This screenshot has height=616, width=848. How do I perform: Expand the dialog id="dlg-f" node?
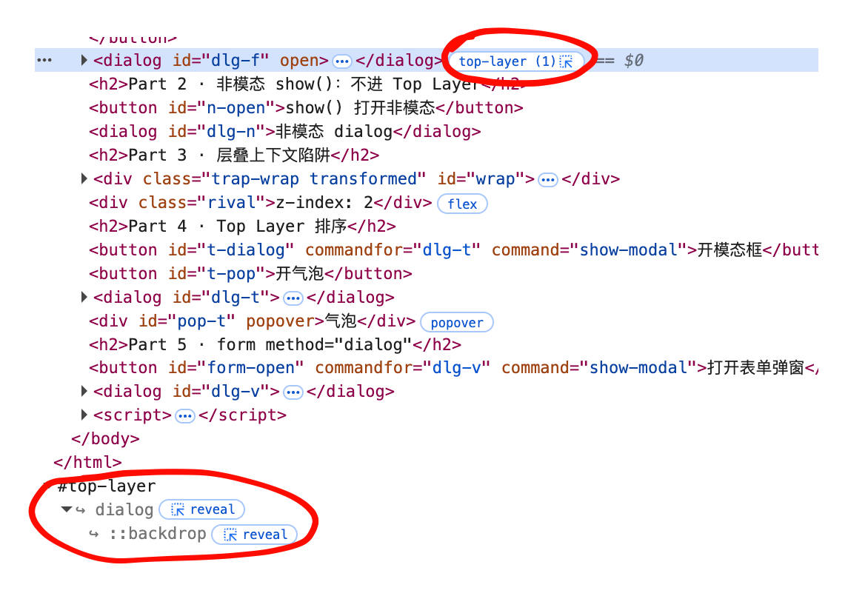(84, 60)
